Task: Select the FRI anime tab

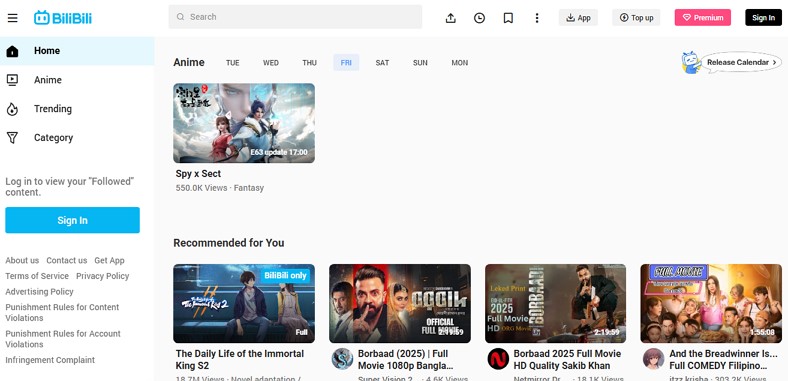Action: [x=346, y=63]
